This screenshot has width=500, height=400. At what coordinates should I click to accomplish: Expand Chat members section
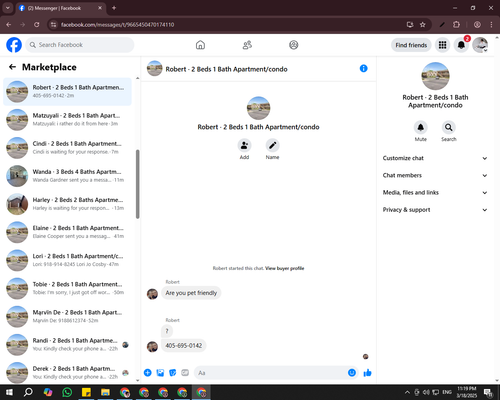coord(435,175)
